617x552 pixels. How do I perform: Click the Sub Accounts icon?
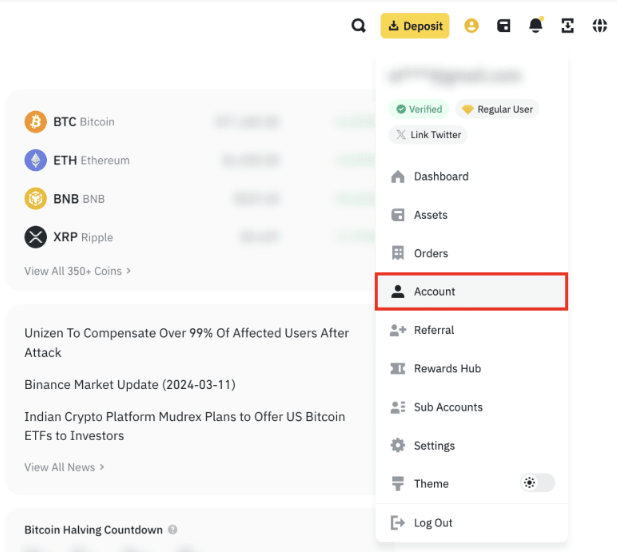coord(397,407)
